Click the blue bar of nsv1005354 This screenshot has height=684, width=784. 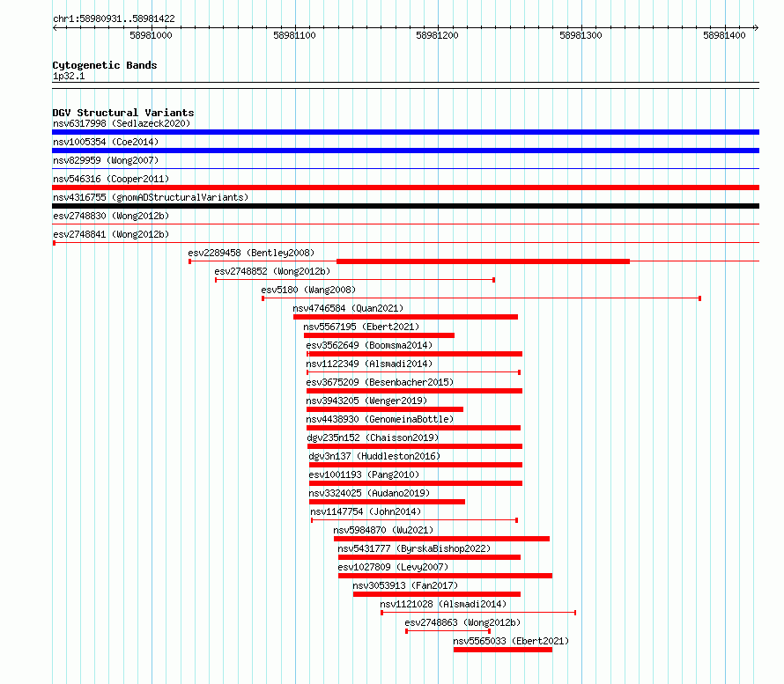click(x=405, y=151)
